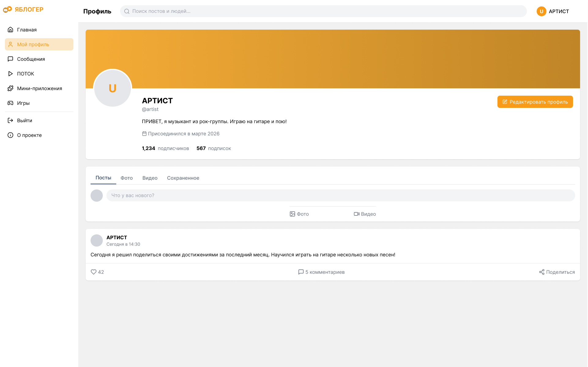Click the search posts and people field
The width and height of the screenshot is (588, 367).
click(323, 11)
